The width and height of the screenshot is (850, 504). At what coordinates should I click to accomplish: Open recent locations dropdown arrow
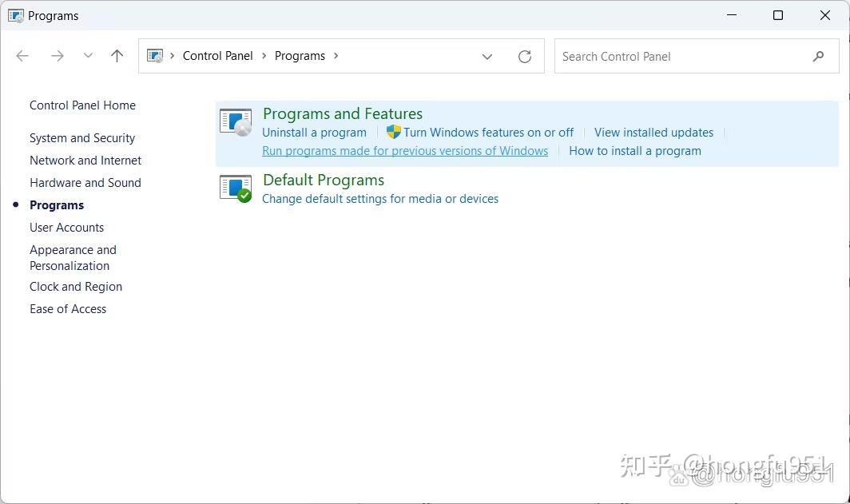tap(88, 56)
